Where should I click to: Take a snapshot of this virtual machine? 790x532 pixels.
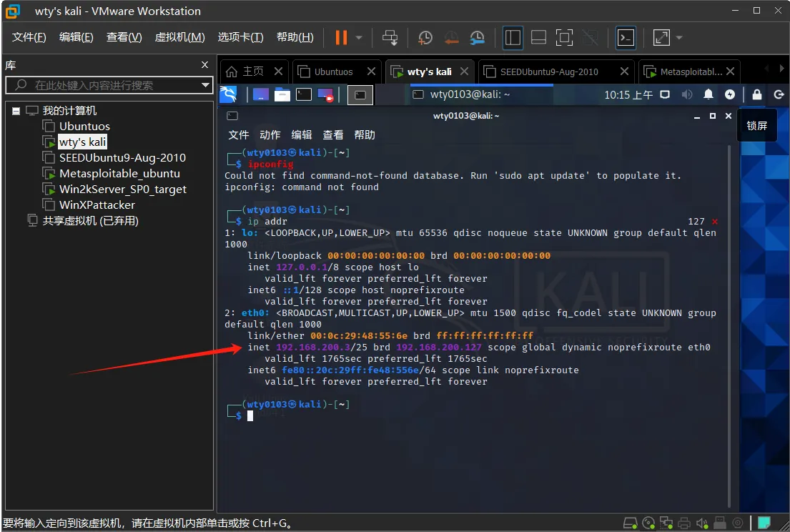pos(425,37)
